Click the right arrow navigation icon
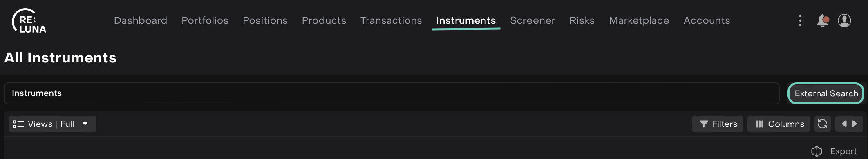This screenshot has width=868, height=159. pyautogui.click(x=854, y=124)
